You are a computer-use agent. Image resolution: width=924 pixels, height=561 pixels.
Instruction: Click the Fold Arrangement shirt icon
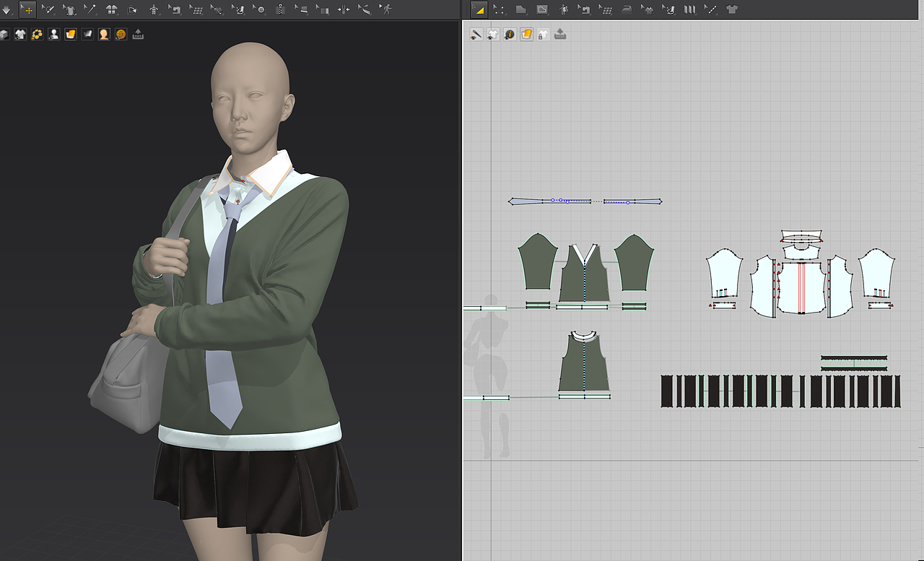[x=112, y=9]
